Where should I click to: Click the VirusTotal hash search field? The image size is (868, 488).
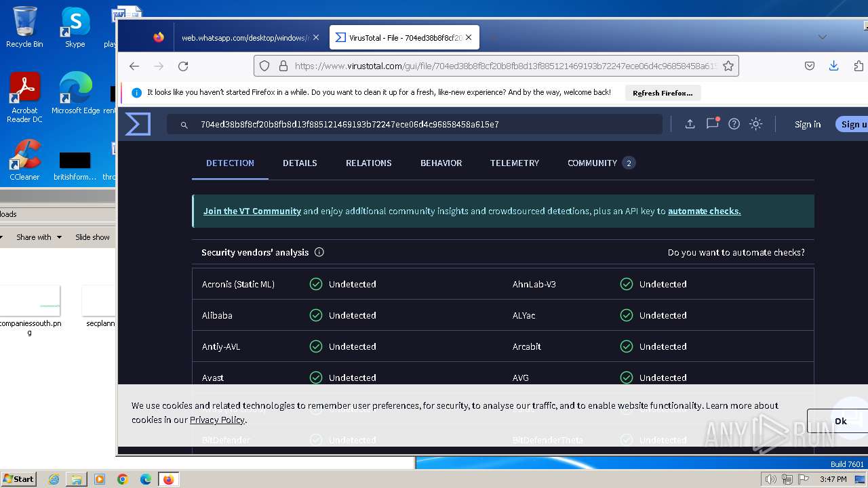point(415,124)
